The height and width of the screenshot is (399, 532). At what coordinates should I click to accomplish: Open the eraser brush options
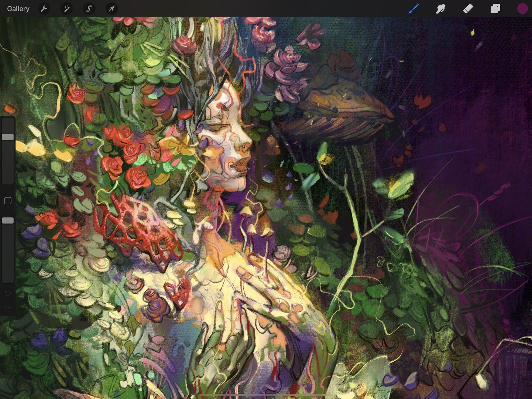click(468, 8)
